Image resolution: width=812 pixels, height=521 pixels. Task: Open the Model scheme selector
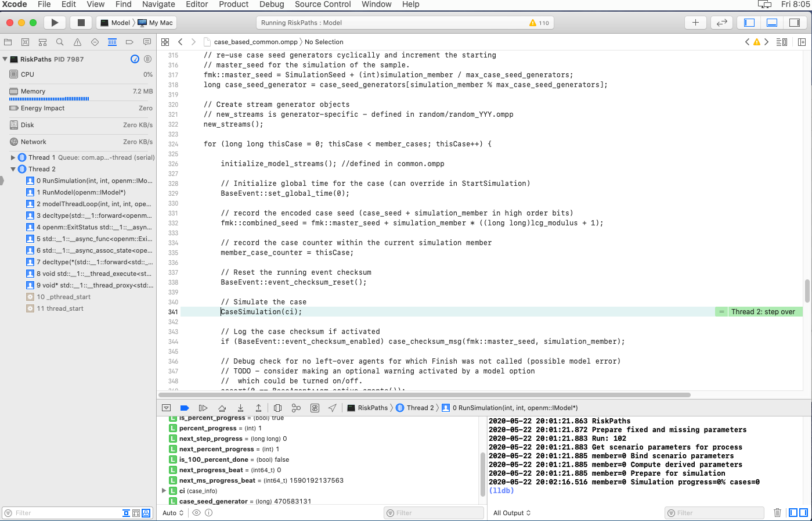(116, 23)
